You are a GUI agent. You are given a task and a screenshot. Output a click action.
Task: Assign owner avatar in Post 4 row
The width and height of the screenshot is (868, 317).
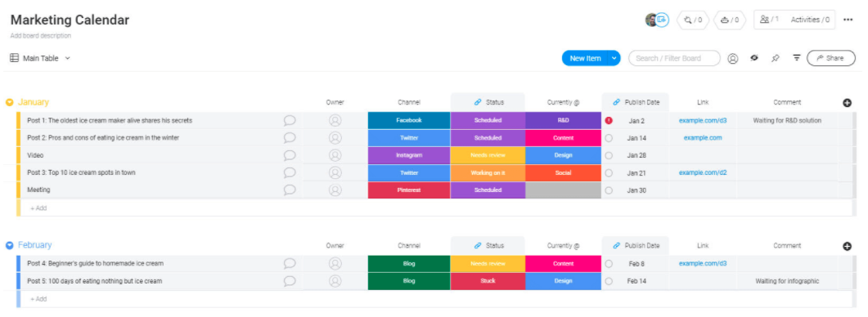(335, 263)
